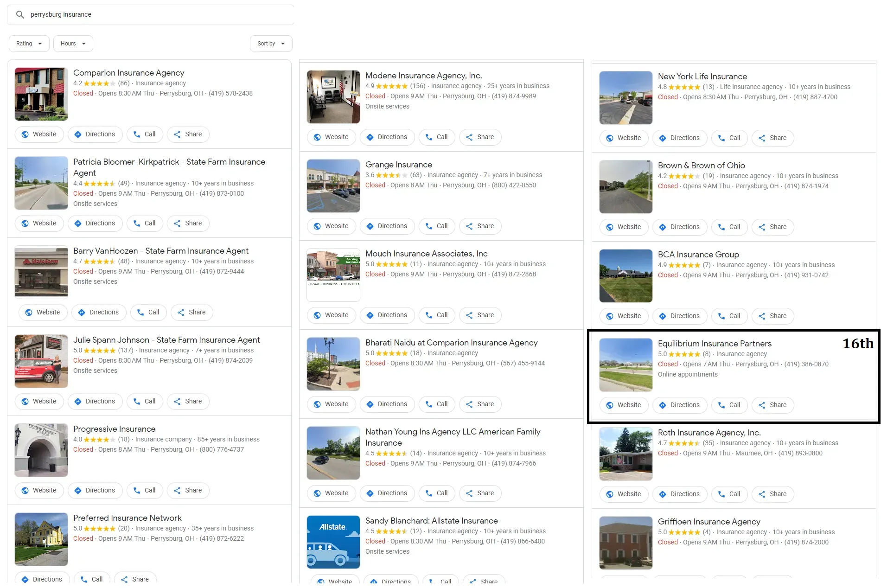Open Preferred Insurance Network listing title

128,518
